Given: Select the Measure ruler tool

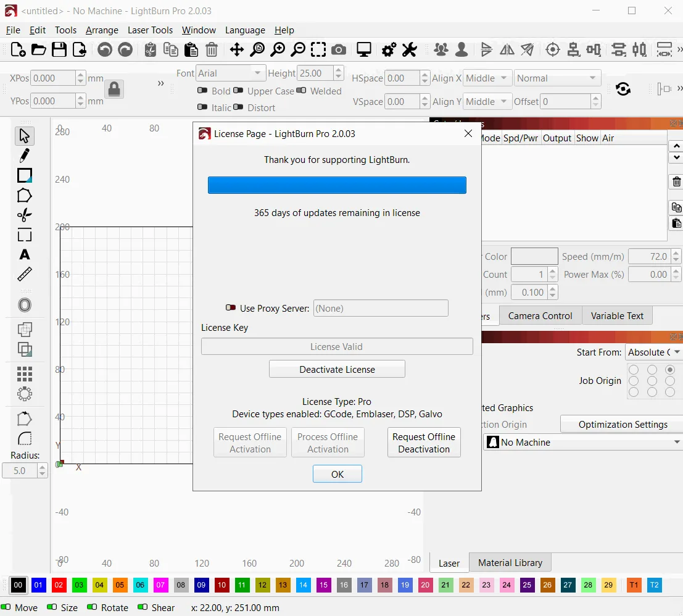Looking at the screenshot, I should point(25,274).
